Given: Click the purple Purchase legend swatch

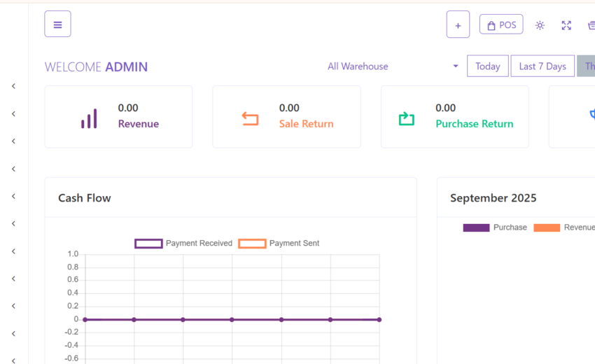Looking at the screenshot, I should 476,227.
